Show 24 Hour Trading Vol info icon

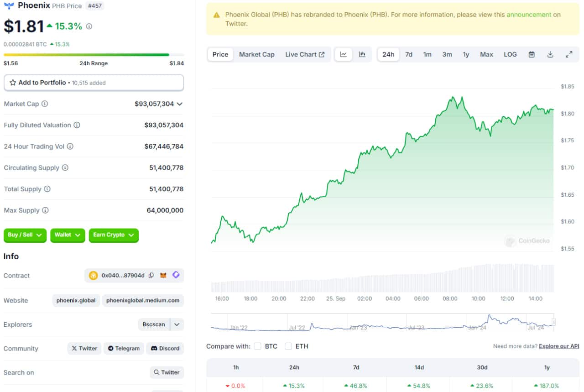click(x=70, y=146)
